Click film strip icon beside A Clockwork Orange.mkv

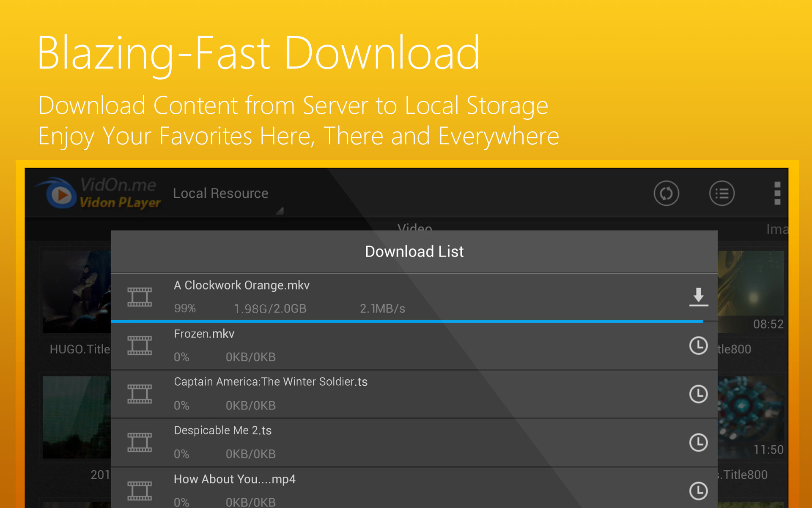[x=140, y=297]
